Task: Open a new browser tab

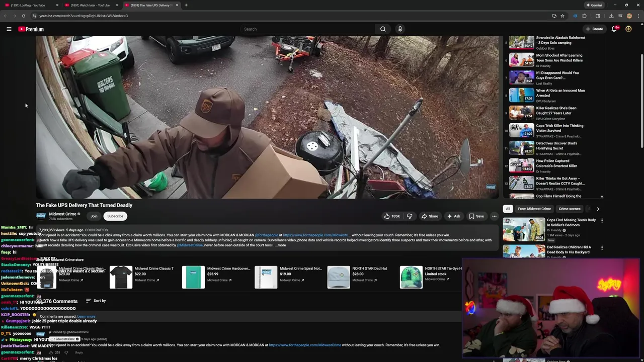Action: pos(186,5)
